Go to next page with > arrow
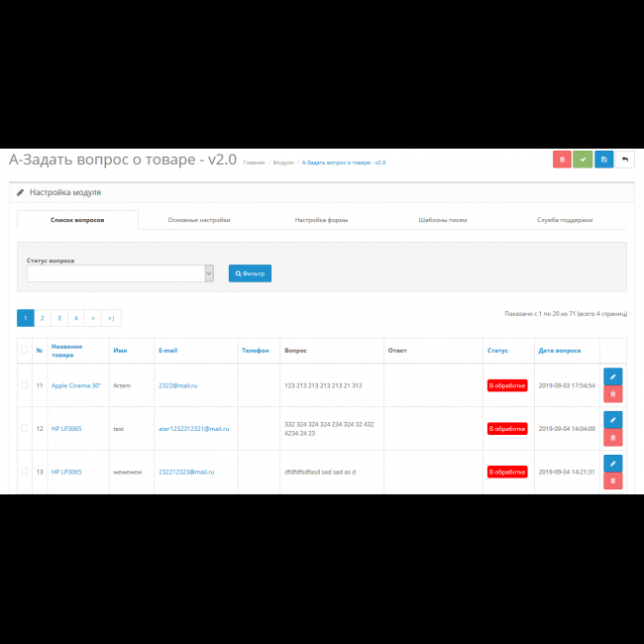The width and height of the screenshot is (644, 644). pos(93,318)
